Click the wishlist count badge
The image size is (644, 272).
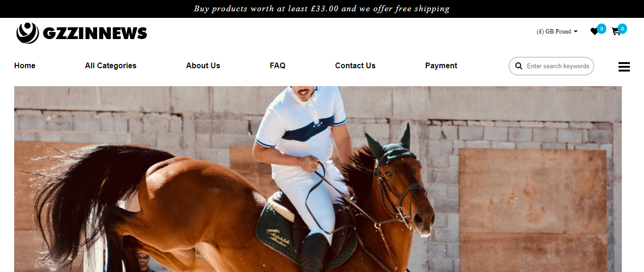click(x=602, y=29)
